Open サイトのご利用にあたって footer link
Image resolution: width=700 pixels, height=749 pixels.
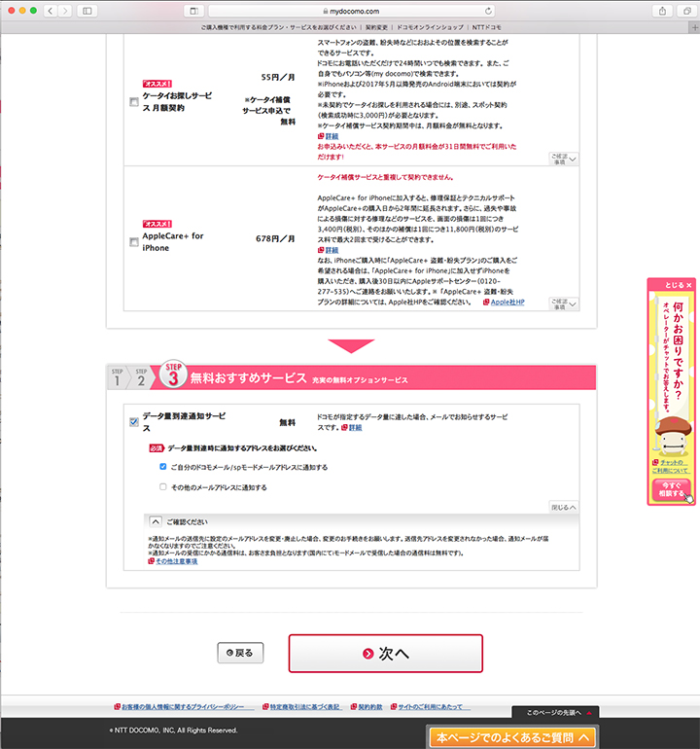[430, 706]
